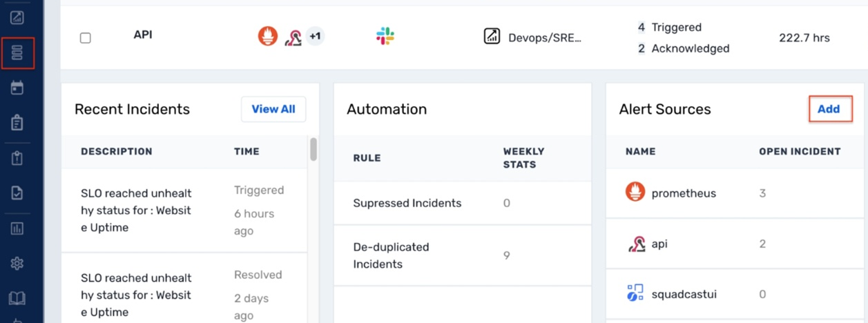
Task: Click View All recent incidents
Action: (x=273, y=109)
